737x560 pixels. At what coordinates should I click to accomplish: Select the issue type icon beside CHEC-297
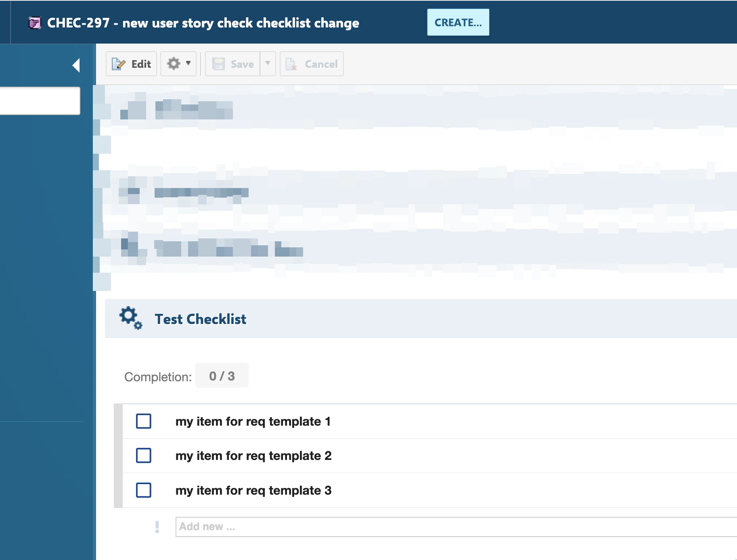pos(35,23)
